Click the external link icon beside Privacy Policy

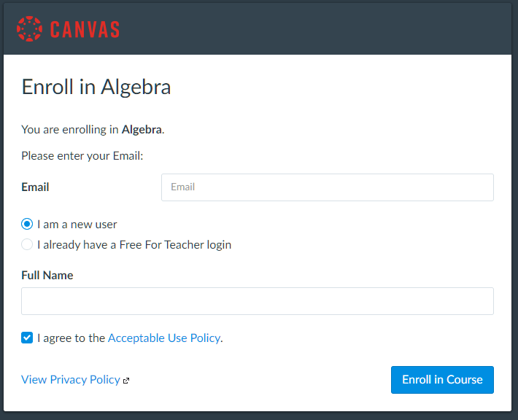pos(126,381)
